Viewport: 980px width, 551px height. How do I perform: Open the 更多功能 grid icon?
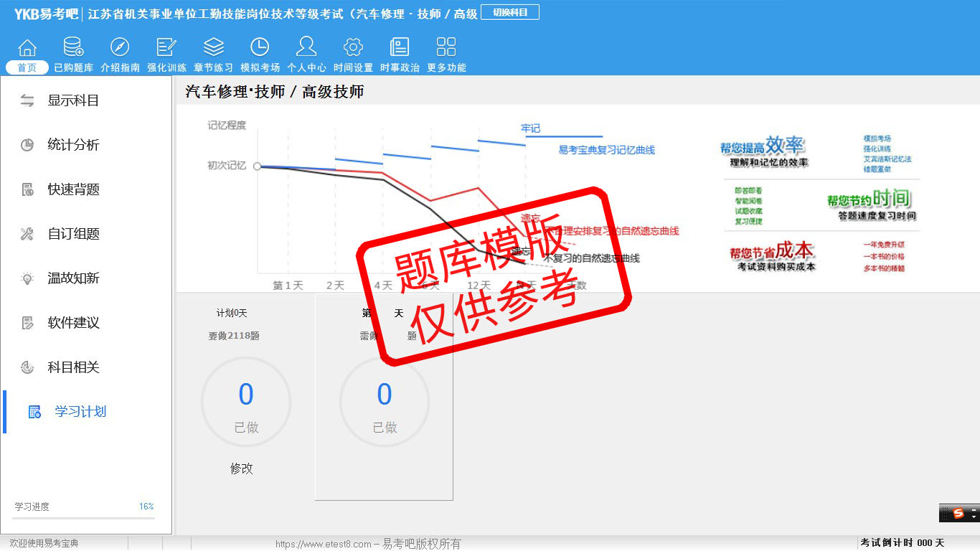point(446,47)
